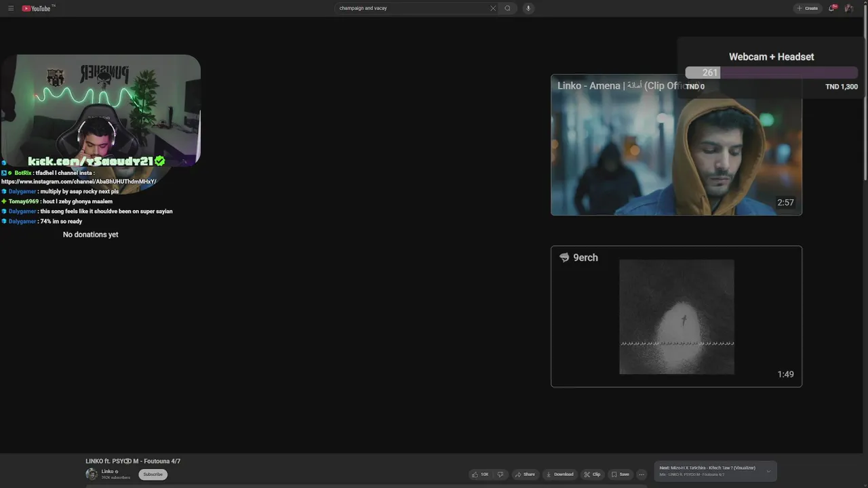
Task: Click the webcam overlay feed
Action: (100, 110)
